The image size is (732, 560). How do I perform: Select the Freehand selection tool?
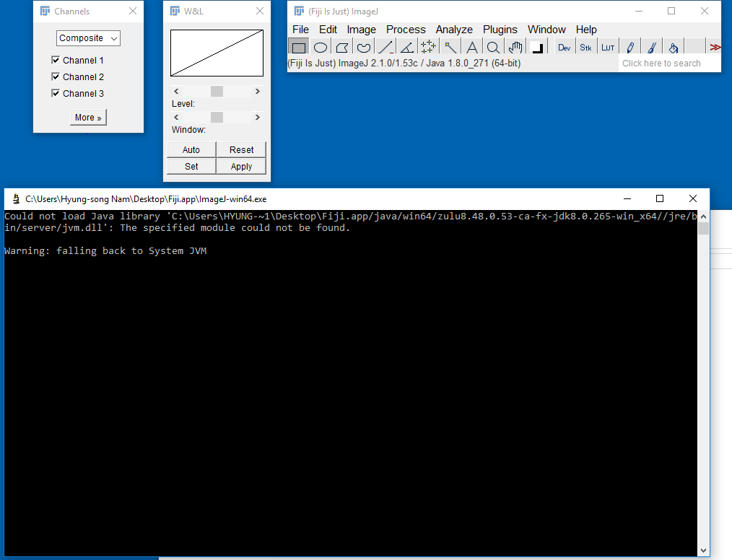pyautogui.click(x=364, y=47)
